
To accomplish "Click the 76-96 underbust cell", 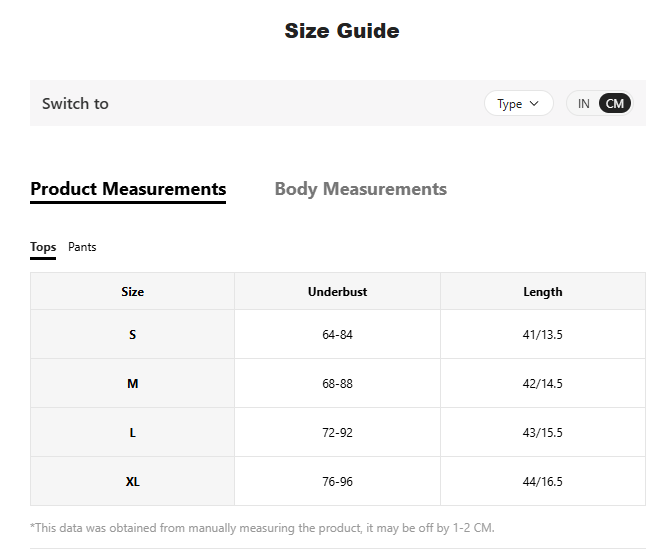I will click(x=337, y=482).
